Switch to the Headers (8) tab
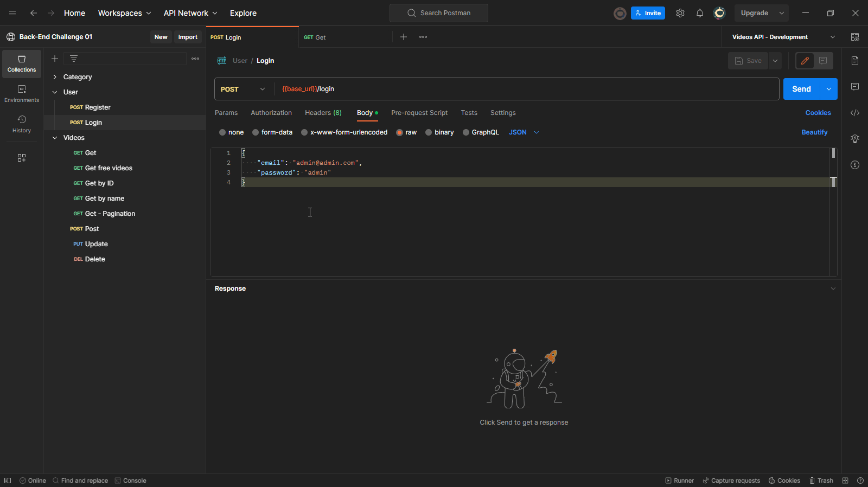Screen dimensions: 868x487 [x=323, y=113]
